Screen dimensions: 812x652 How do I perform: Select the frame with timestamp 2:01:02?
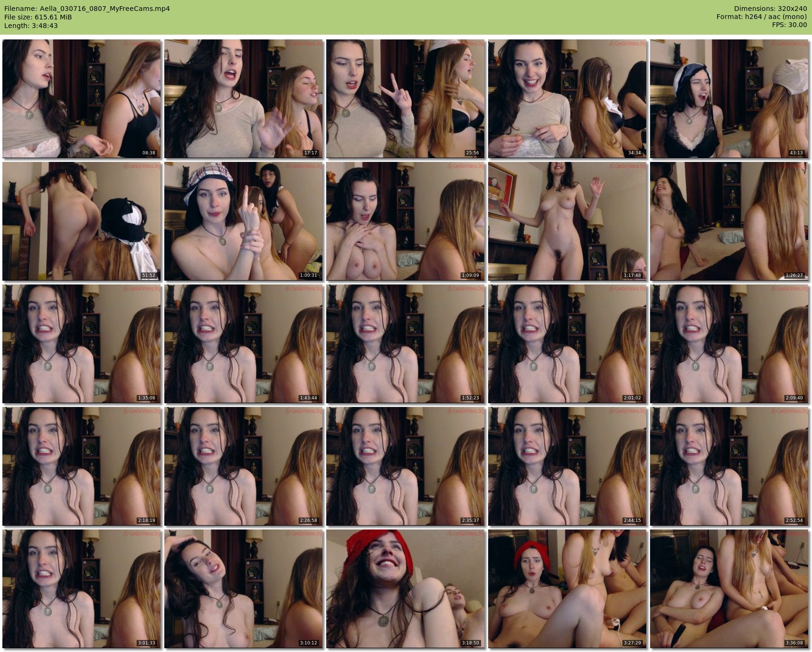point(567,344)
